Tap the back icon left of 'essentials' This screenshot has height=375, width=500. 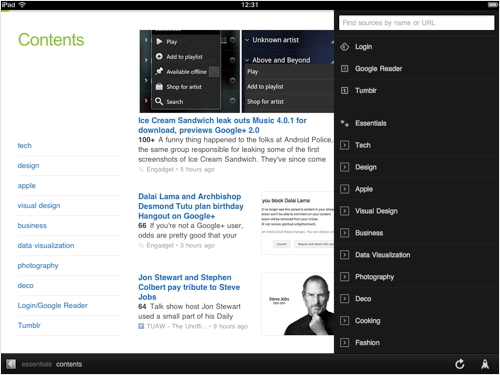click(x=11, y=364)
